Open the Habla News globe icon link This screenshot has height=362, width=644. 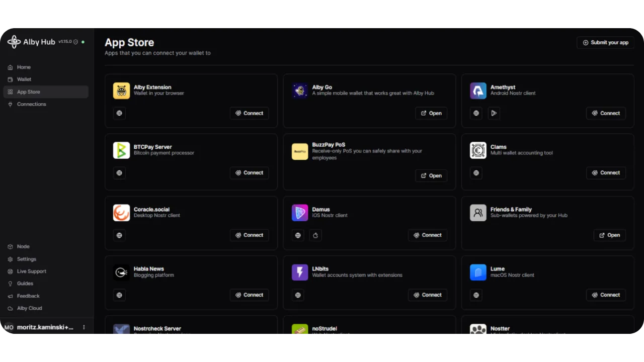(x=119, y=295)
